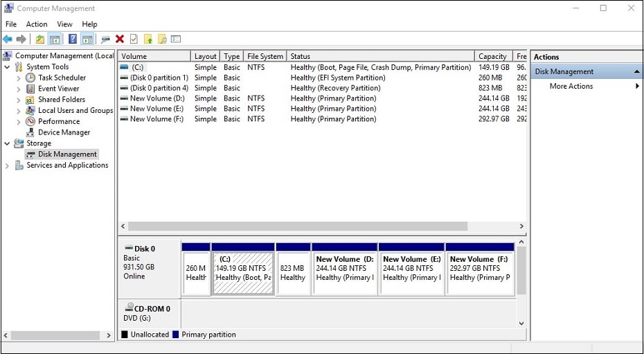This screenshot has height=354, width=644.
Task: Select the (C:) volume row
Action: pyautogui.click(x=323, y=67)
